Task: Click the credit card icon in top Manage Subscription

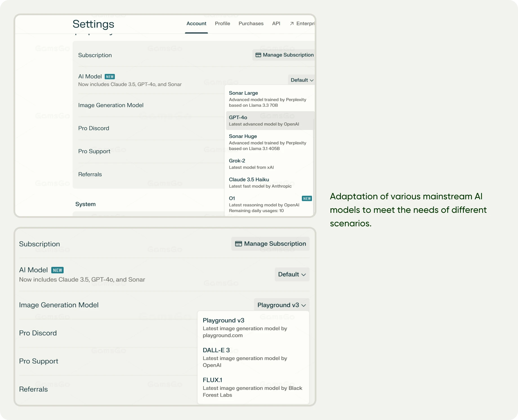Action: tap(258, 55)
